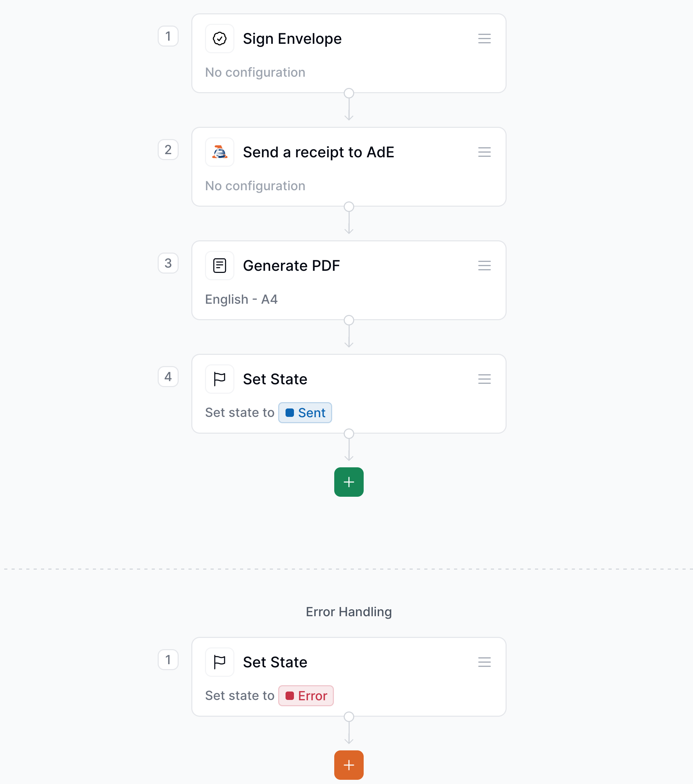Click the flag icon on Set State step 4

pyautogui.click(x=219, y=379)
